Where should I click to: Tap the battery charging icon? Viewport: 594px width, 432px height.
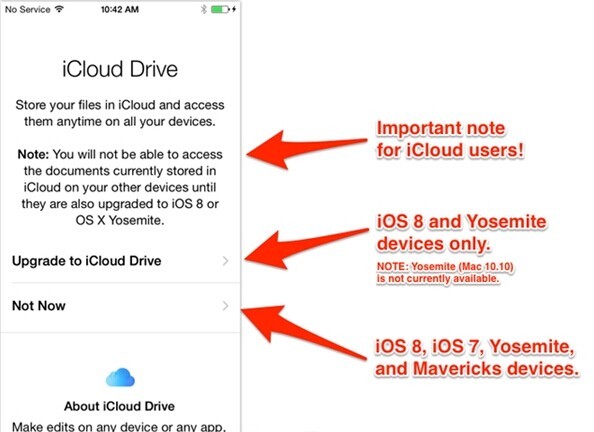(x=224, y=9)
